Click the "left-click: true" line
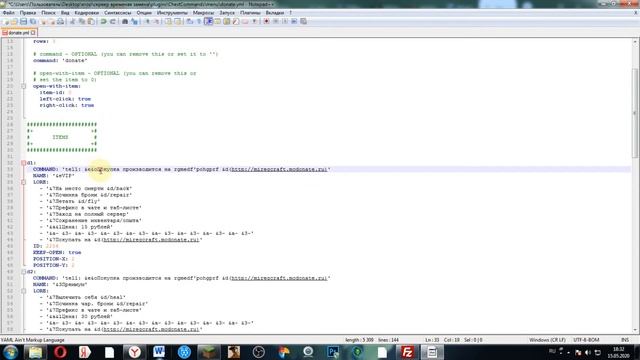640x360 pixels. tap(65, 99)
